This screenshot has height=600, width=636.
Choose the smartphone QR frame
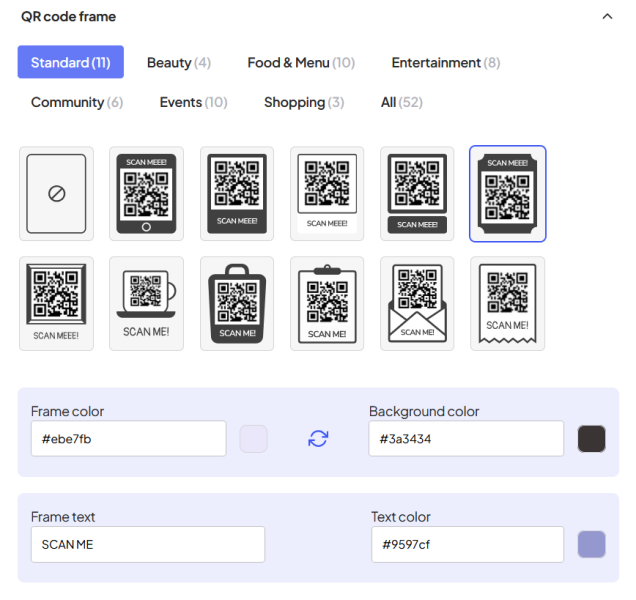point(146,194)
